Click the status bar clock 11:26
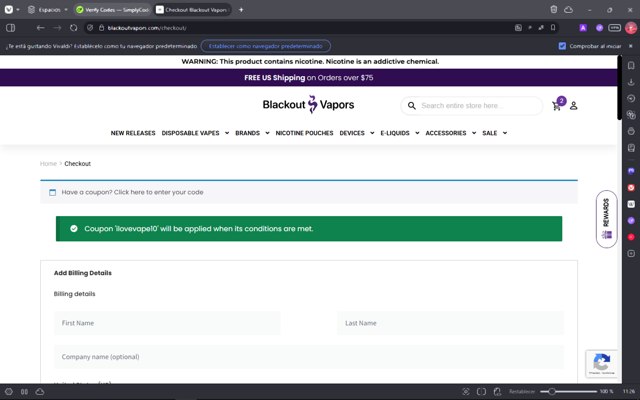 [629, 391]
